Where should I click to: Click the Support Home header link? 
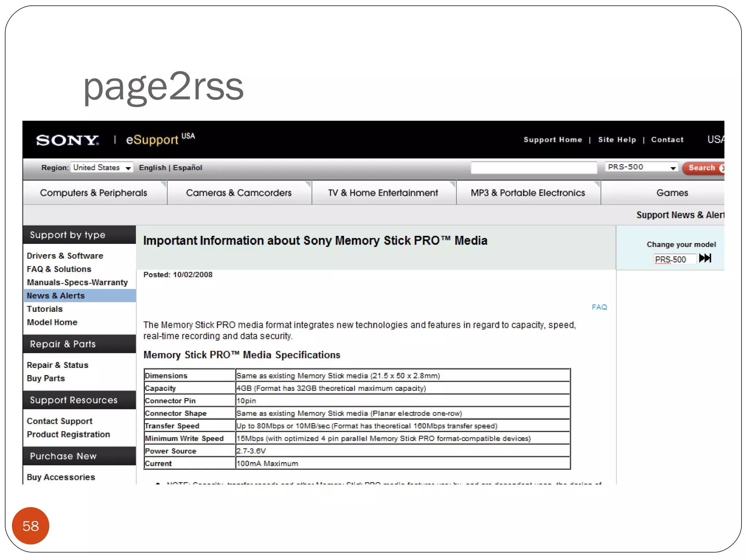553,140
